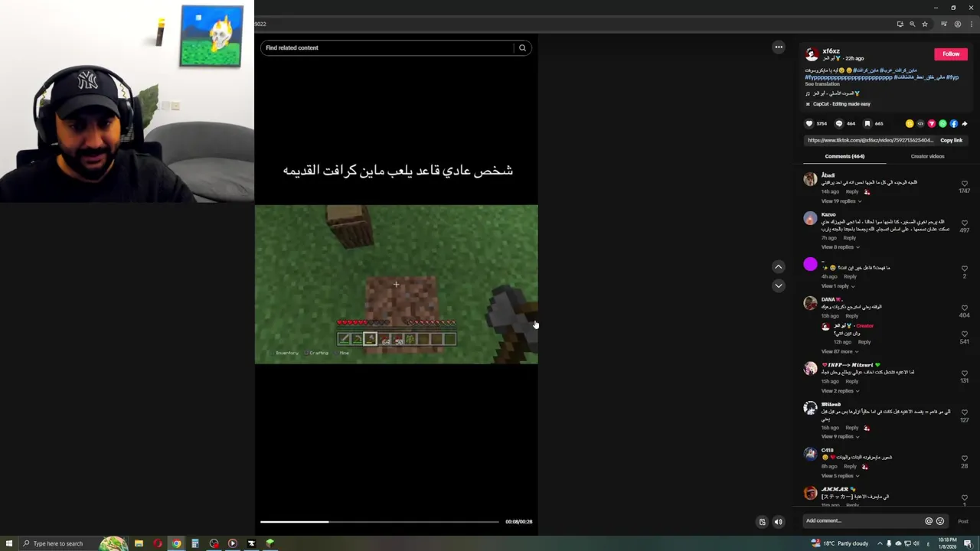Switch to Comments (464) tab
Screen dimensions: 980x551
[844, 156]
